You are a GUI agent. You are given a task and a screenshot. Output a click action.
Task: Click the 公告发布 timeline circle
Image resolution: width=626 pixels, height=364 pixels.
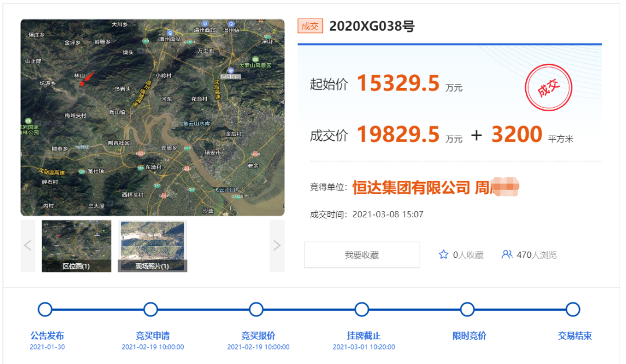(x=45, y=310)
